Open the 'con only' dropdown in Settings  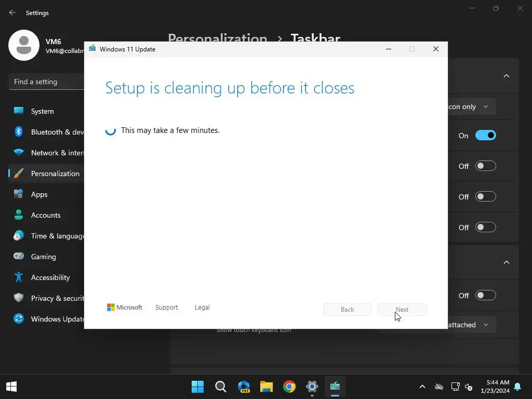tap(472, 107)
